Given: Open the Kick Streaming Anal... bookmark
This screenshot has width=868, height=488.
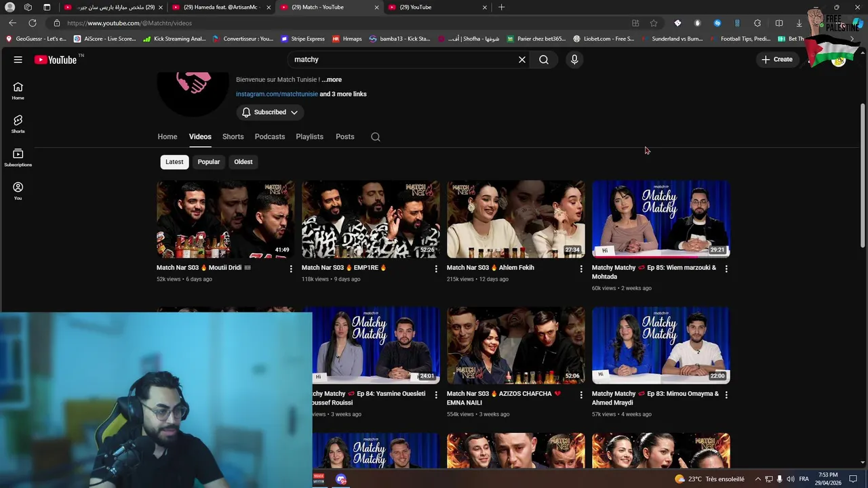Looking at the screenshot, I should pos(174,39).
